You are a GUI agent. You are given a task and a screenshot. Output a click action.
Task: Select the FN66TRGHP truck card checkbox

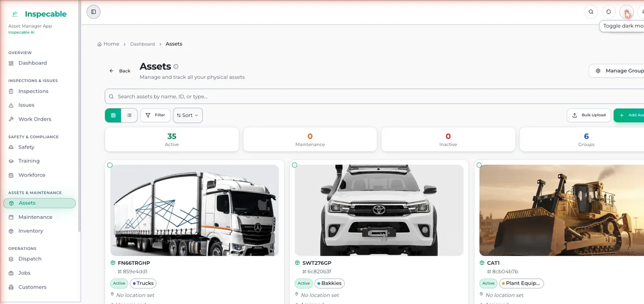(x=109, y=165)
